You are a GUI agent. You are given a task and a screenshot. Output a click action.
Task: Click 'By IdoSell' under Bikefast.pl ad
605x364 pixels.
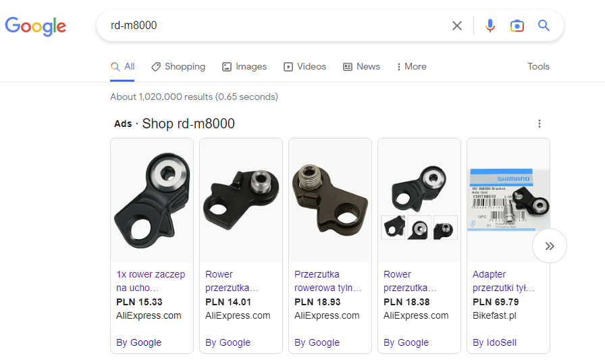495,342
